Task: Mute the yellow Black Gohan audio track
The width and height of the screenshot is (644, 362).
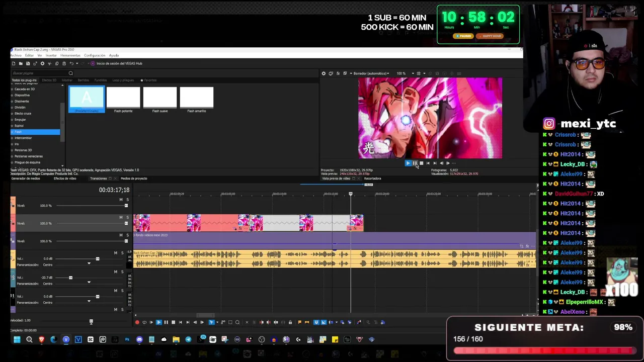Action: point(115,253)
